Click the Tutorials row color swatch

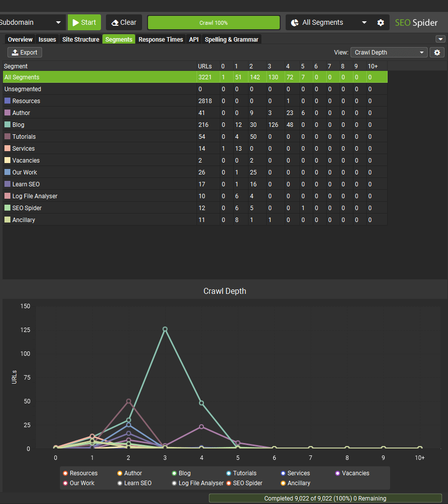coord(7,136)
